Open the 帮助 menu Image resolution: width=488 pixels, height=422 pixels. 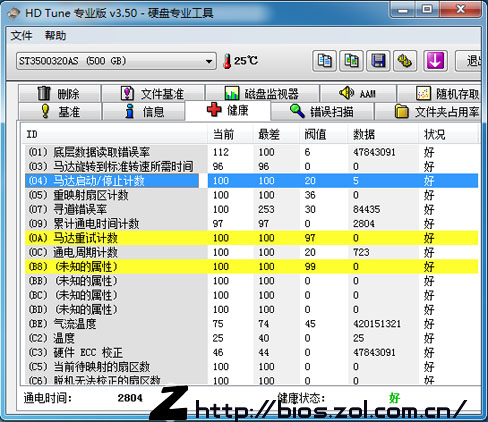(56, 35)
